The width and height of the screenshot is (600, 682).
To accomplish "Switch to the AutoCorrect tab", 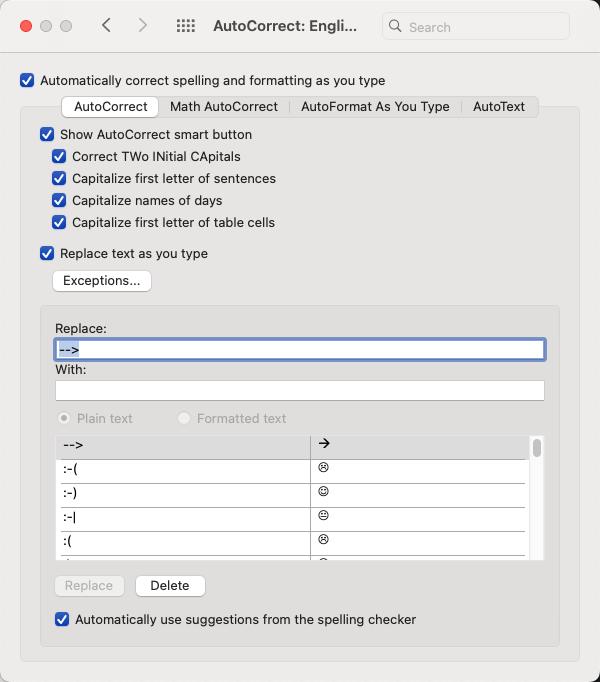I will [110, 107].
